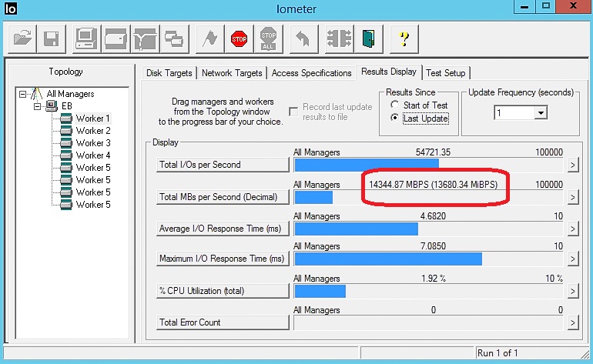Click the 7.0850 maximum response value
This screenshot has width=593, height=364.
click(x=433, y=246)
